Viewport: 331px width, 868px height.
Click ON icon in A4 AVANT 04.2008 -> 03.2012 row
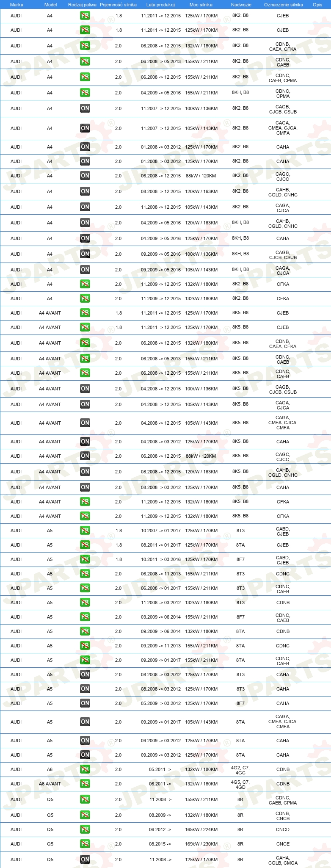click(x=85, y=442)
